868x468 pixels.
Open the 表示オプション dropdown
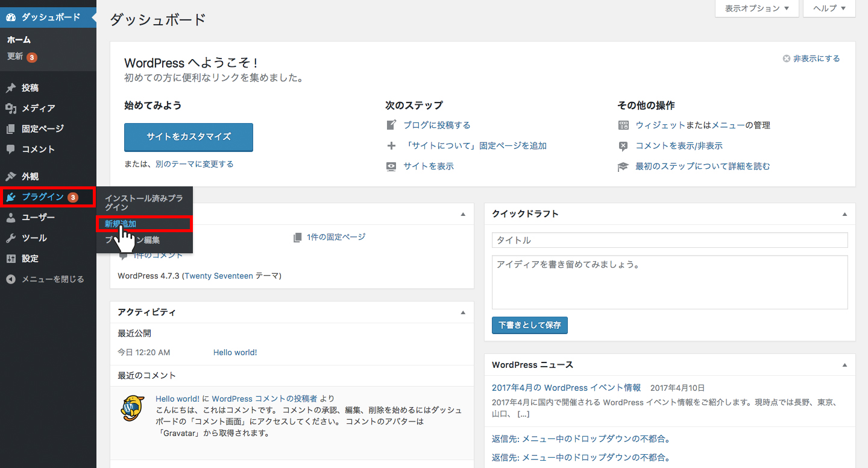click(757, 8)
